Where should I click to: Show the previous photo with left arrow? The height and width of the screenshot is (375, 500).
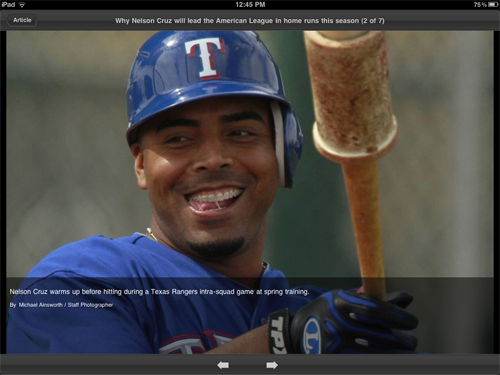click(x=223, y=365)
